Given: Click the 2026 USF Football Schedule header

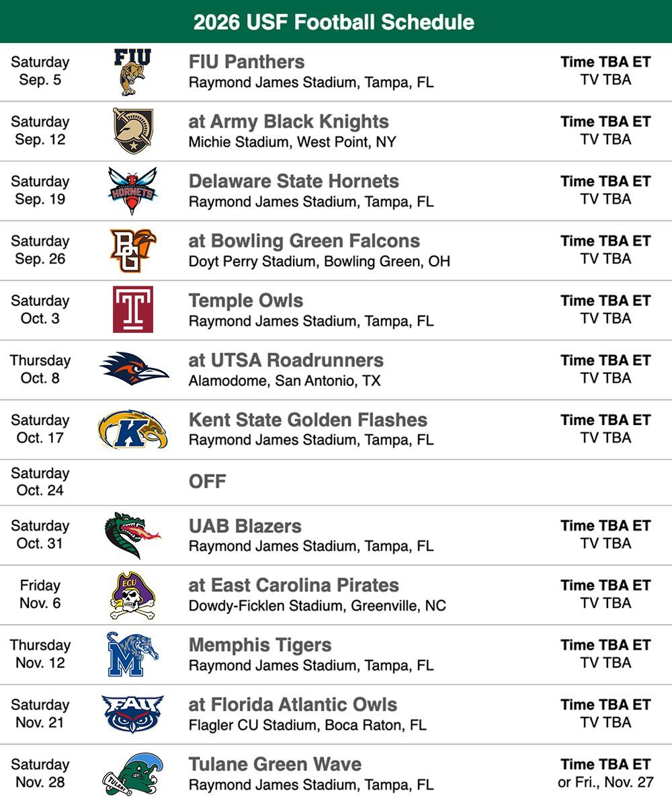Looking at the screenshot, I should (x=334, y=22).
